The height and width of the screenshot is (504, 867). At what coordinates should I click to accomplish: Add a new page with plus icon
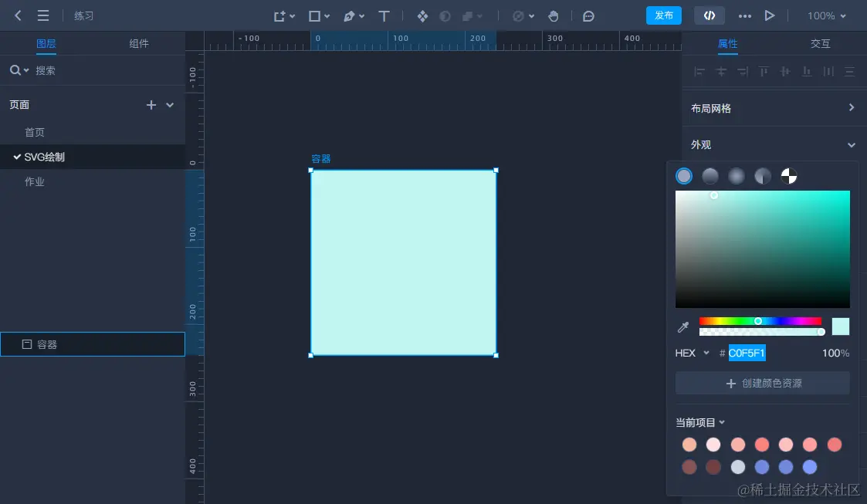click(x=151, y=105)
